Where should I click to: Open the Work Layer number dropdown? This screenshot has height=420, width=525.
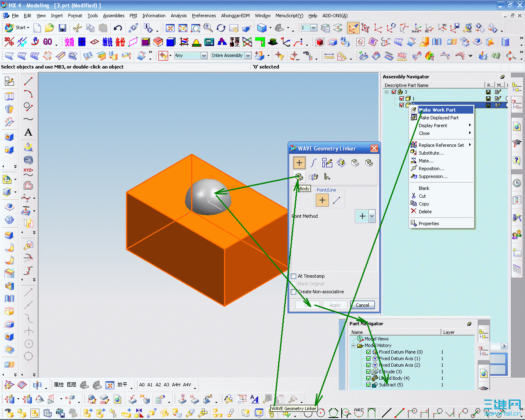click(314, 28)
